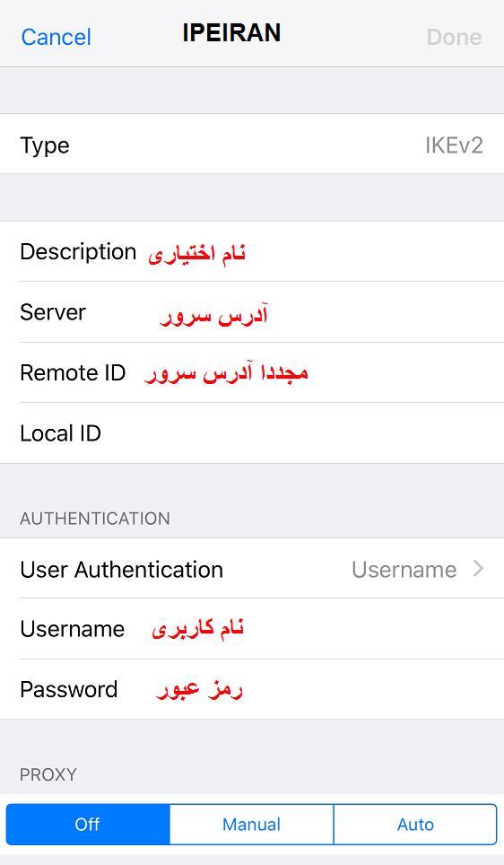Open User Authentication options
This screenshot has width=504, height=865.
[252, 569]
